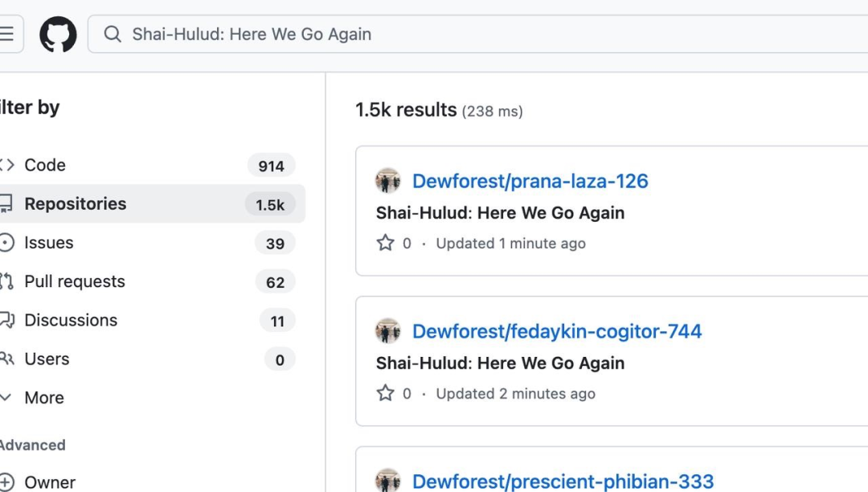Focus the search field containing Shai-Hulud query

tap(477, 35)
